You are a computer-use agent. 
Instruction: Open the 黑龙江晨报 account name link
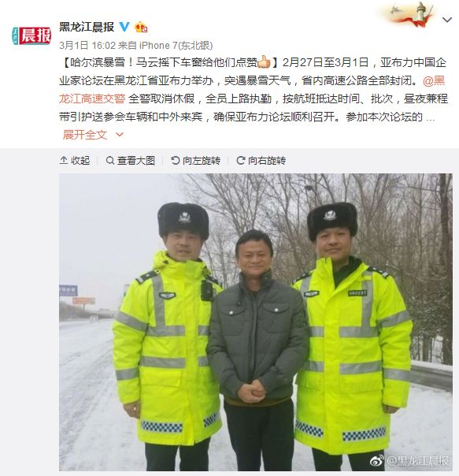pyautogui.click(x=87, y=27)
